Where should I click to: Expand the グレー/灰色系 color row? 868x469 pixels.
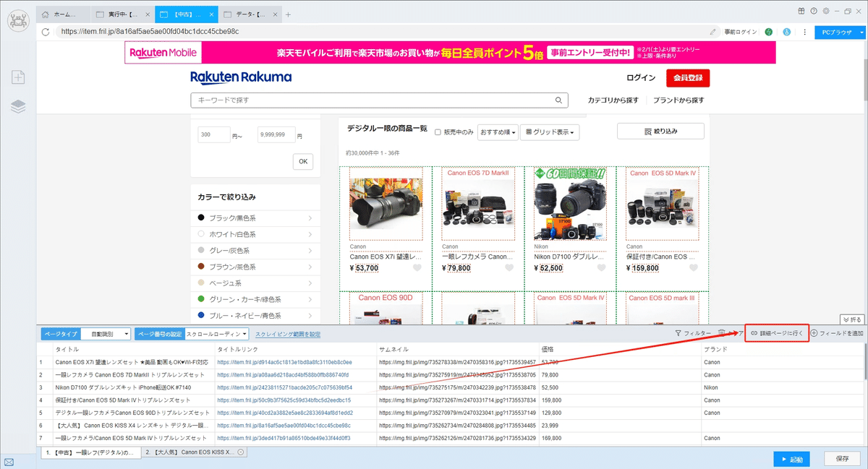coord(255,251)
